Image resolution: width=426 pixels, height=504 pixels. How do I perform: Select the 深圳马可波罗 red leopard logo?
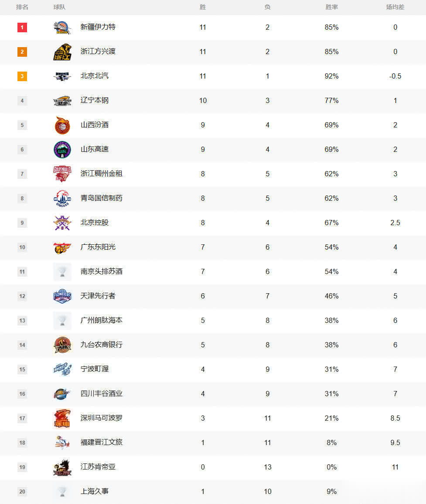point(62,418)
